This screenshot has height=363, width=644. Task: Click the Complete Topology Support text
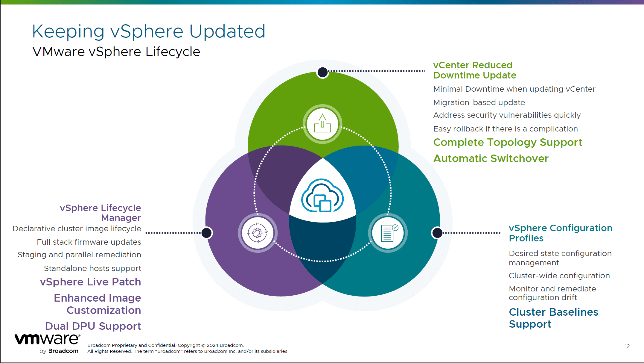click(x=508, y=142)
